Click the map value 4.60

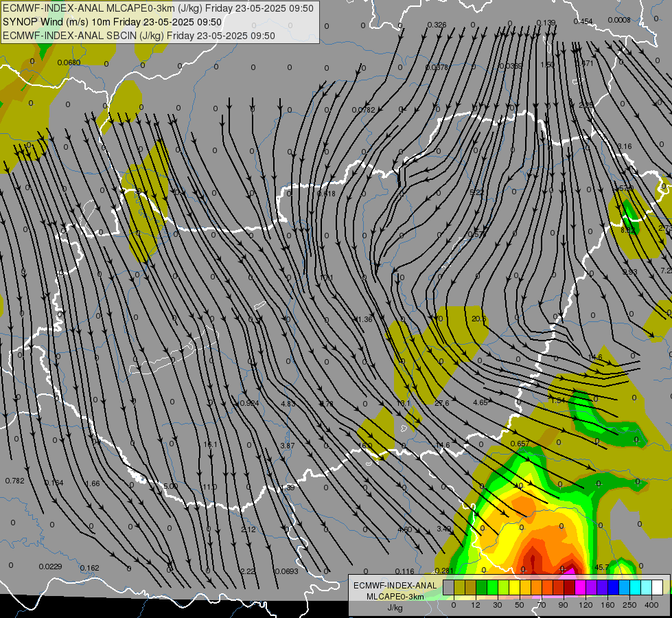click(404, 529)
